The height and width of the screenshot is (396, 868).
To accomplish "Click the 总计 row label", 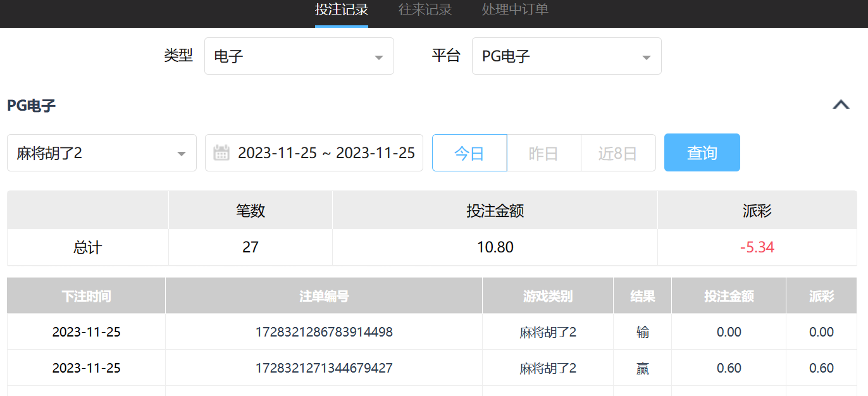I will click(x=87, y=247).
